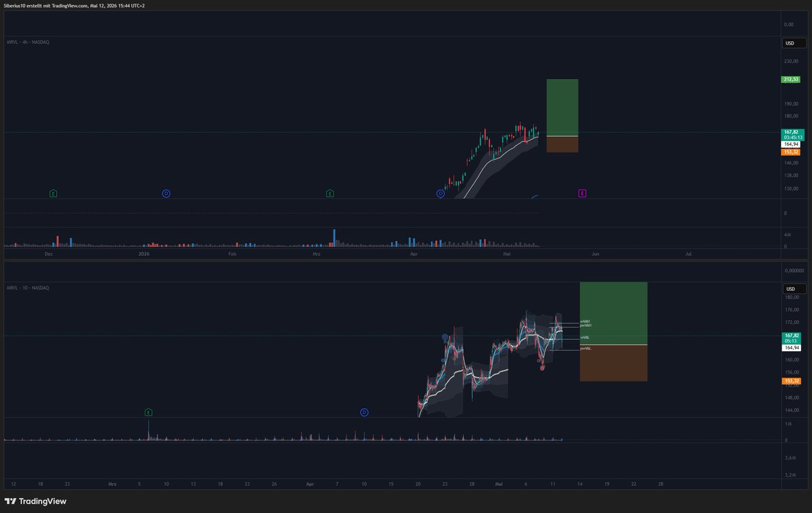The image size is (812, 513).
Task: Click the wVAL level label
Action: coord(585,337)
